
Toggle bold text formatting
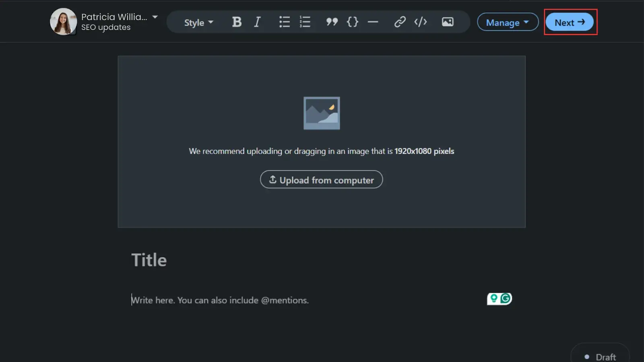[x=237, y=22]
